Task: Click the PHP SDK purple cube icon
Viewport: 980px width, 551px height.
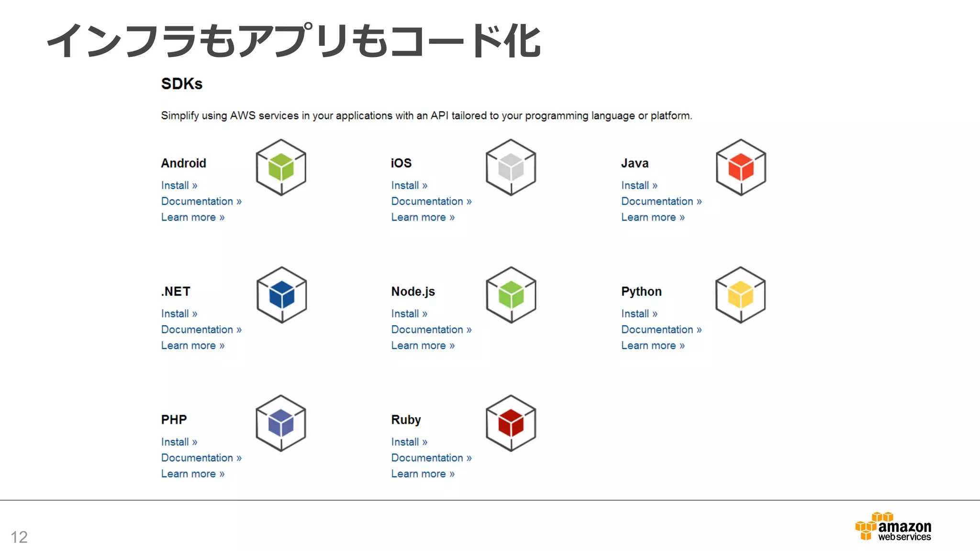Action: pos(281,423)
